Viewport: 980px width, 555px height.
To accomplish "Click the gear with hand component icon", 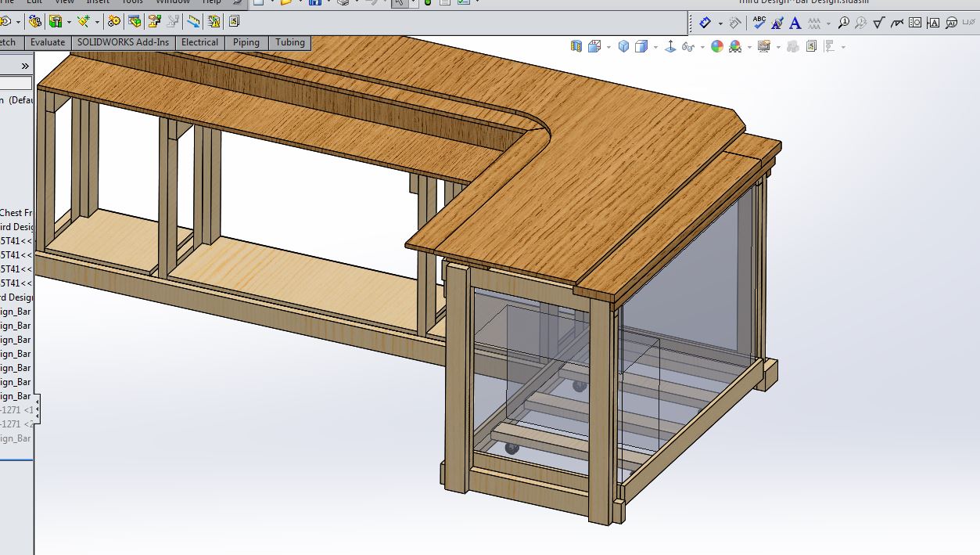I will tap(35, 21).
